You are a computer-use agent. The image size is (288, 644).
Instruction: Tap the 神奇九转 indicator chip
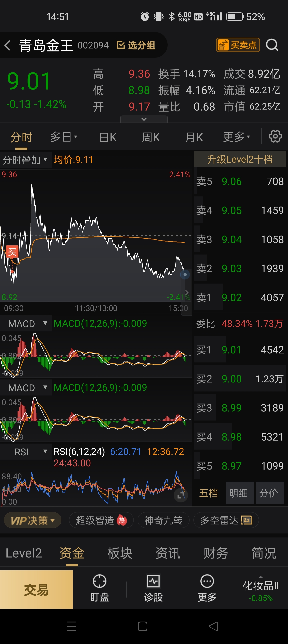pyautogui.click(x=164, y=520)
